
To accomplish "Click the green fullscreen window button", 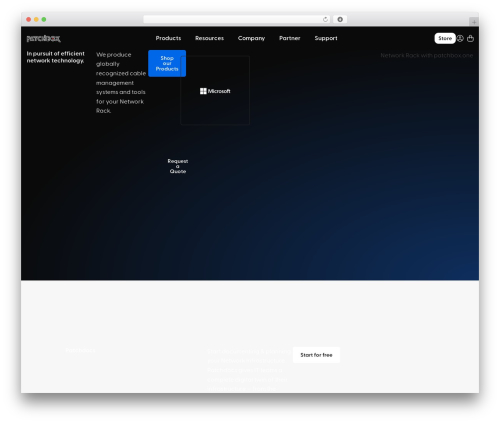I will coord(44,19).
